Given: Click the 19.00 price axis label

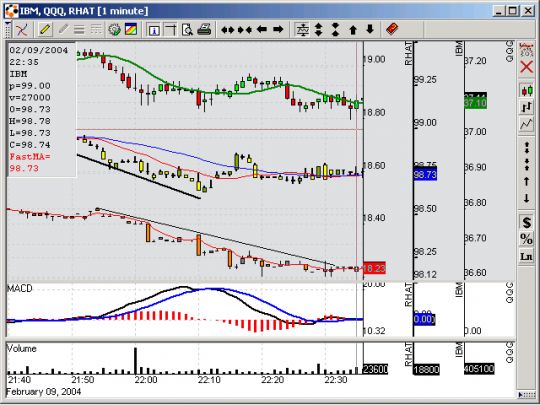Looking at the screenshot, I should (375, 59).
